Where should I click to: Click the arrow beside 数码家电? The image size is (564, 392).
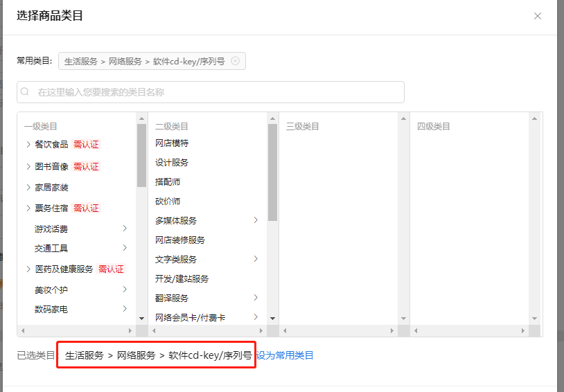tap(125, 309)
